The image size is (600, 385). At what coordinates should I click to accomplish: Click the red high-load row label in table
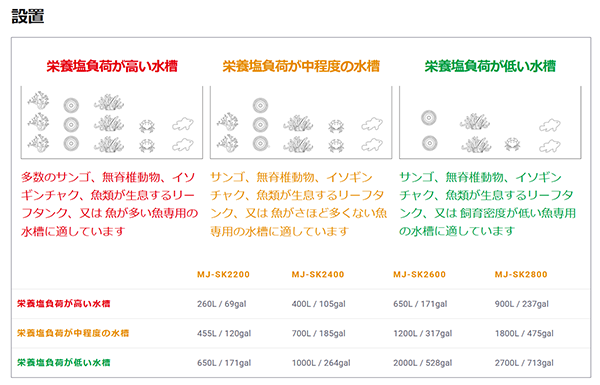click(64, 303)
